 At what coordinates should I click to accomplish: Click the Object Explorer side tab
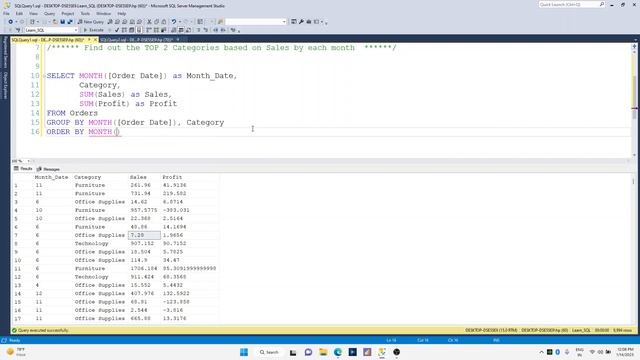point(5,86)
